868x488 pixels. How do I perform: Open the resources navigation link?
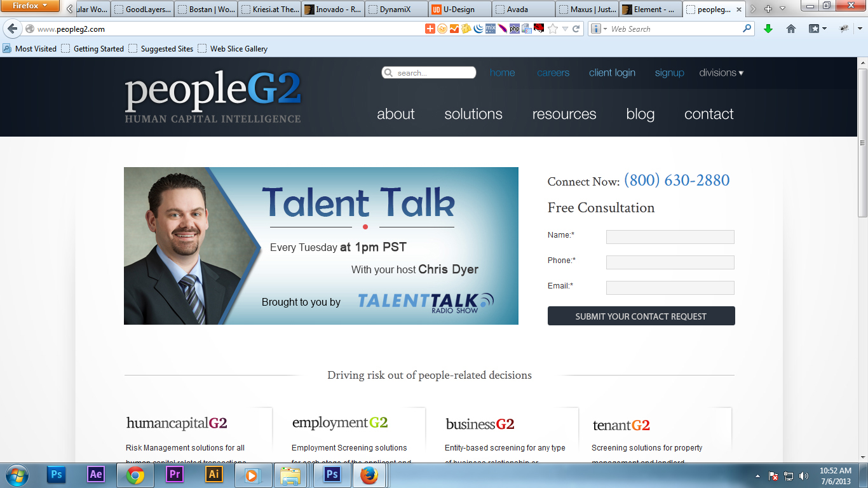coord(564,114)
